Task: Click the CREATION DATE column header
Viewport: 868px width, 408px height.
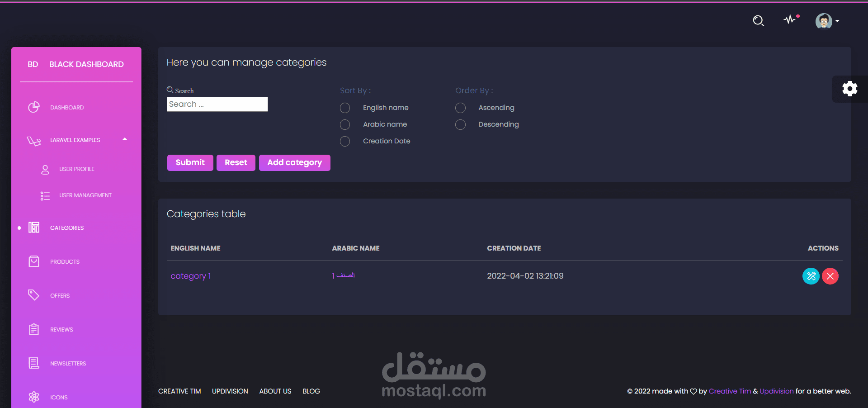Action: pos(514,248)
